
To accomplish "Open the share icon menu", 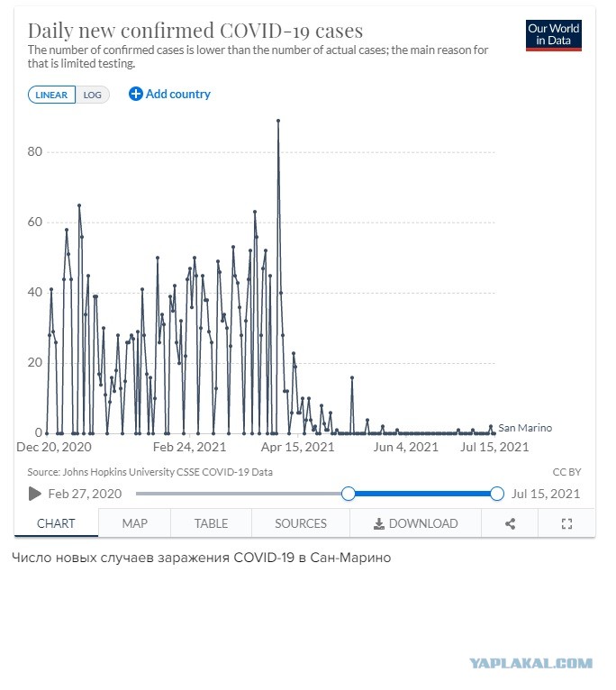I will [510, 523].
